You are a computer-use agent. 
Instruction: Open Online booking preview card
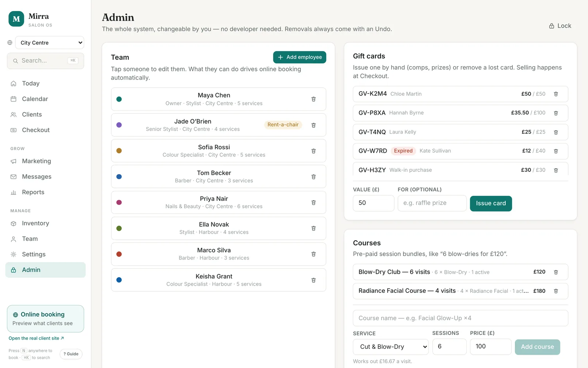click(46, 319)
